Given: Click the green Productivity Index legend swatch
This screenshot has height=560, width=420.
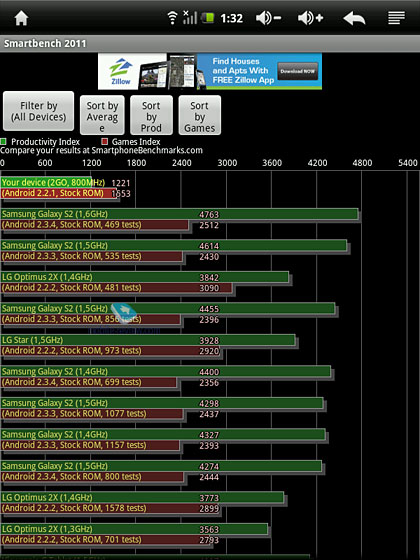Looking at the screenshot, I should pos(3,141).
